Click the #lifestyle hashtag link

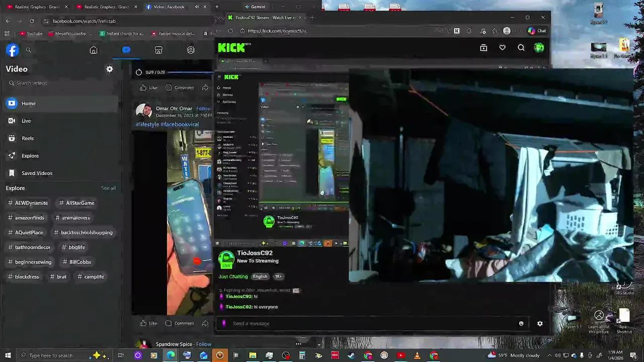point(147,124)
